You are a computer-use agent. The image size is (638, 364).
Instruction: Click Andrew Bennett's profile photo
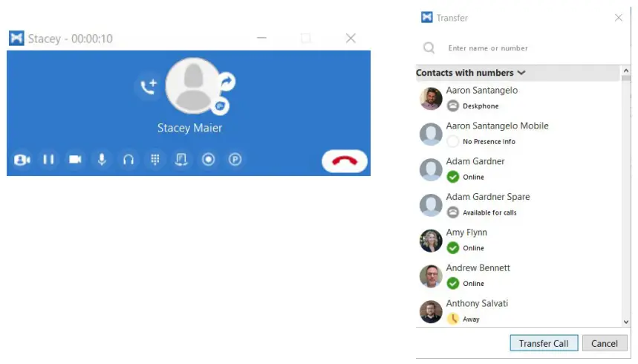(x=431, y=276)
